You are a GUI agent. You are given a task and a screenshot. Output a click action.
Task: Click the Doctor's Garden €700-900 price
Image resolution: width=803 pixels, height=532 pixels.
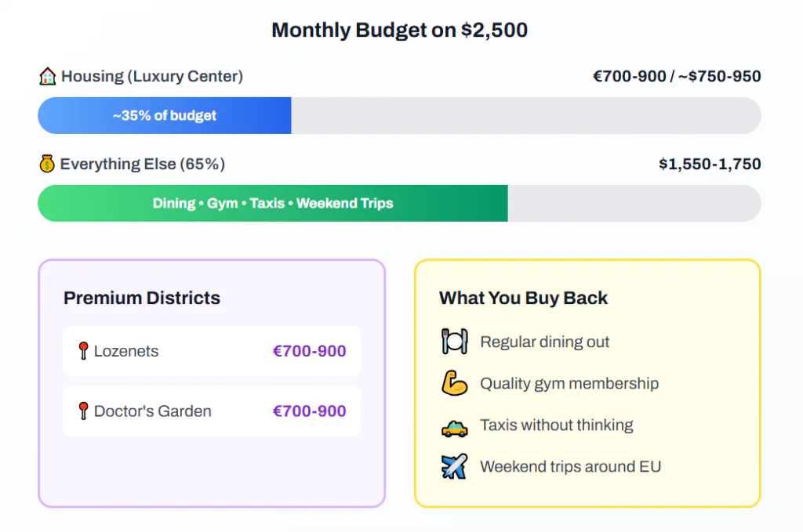309,411
